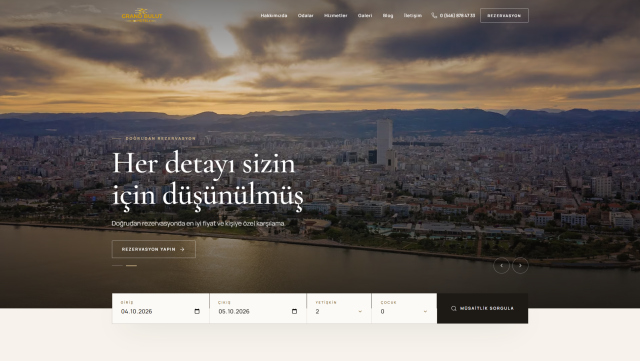Open the Çocuk dropdown
The image size is (640, 361).
(404, 311)
